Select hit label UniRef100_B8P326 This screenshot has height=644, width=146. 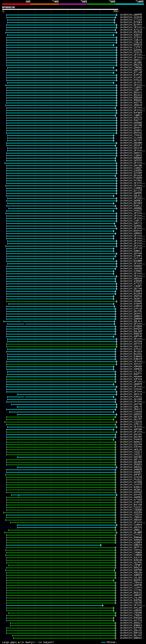(x=131, y=633)
